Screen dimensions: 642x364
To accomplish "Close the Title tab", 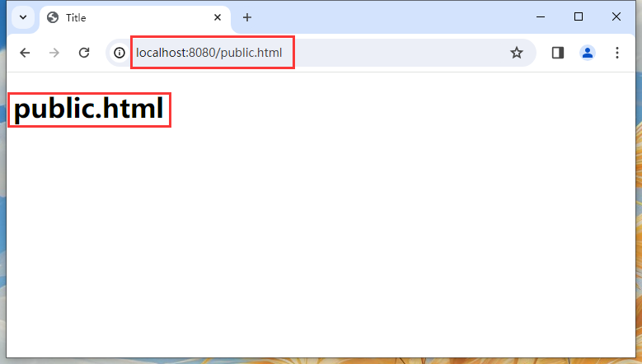I will (x=218, y=17).
